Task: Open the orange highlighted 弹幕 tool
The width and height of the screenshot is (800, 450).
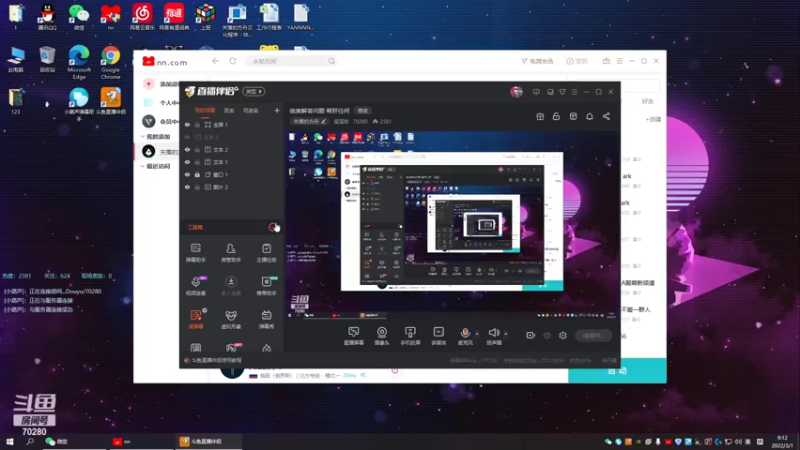Action: tap(196, 319)
